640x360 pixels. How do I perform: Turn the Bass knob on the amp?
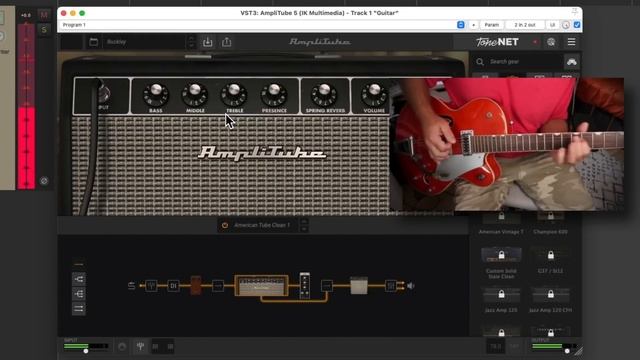click(x=156, y=94)
